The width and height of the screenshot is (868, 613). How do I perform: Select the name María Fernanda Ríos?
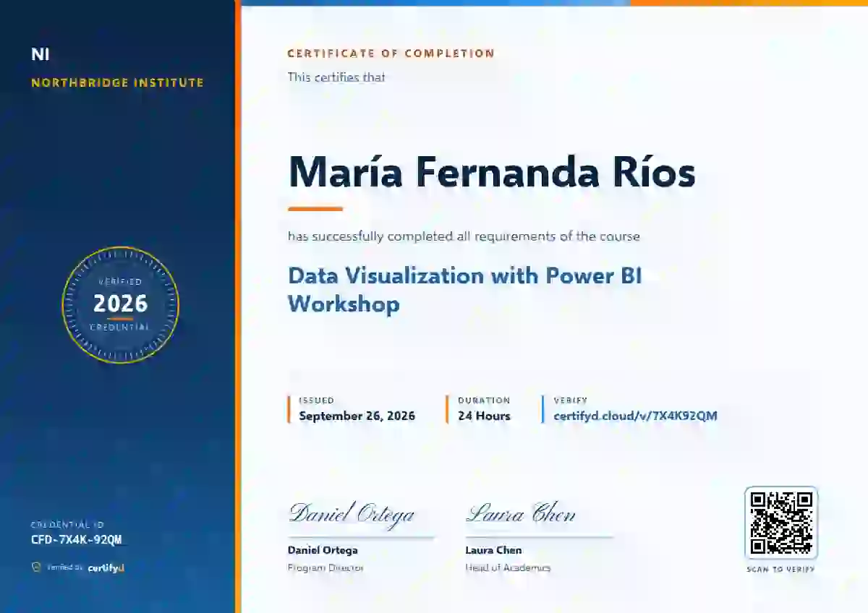click(492, 172)
